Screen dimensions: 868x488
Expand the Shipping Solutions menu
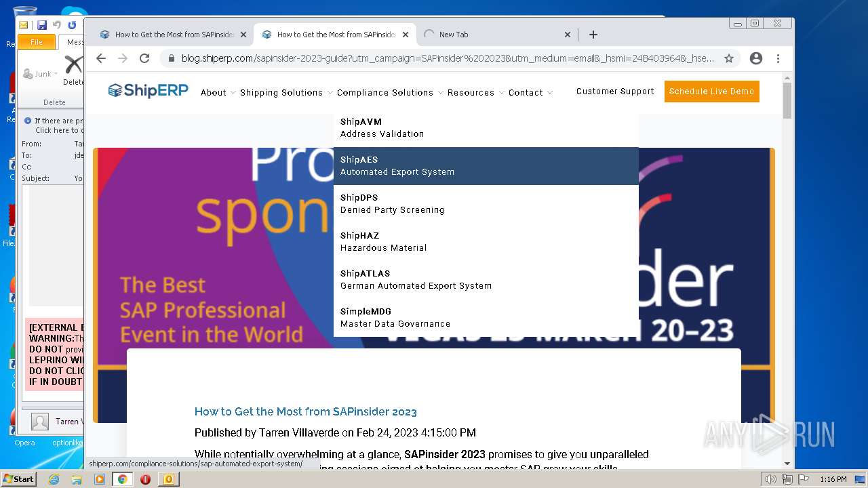point(286,92)
